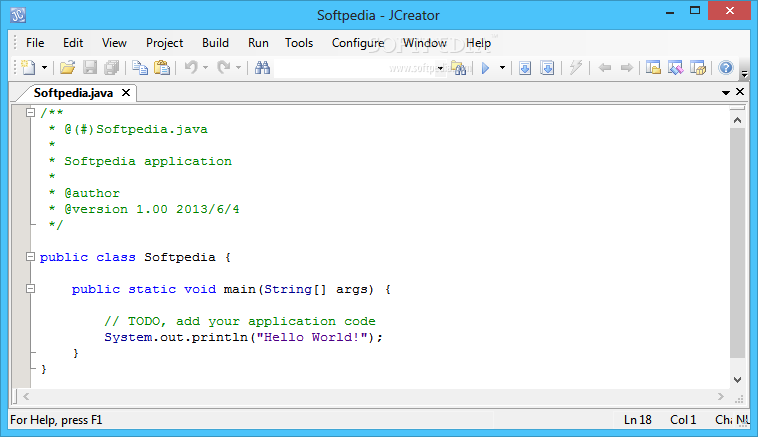This screenshot has width=758, height=437.
Task: Click the horizontal scrollbar right arrow
Action: tap(721, 396)
